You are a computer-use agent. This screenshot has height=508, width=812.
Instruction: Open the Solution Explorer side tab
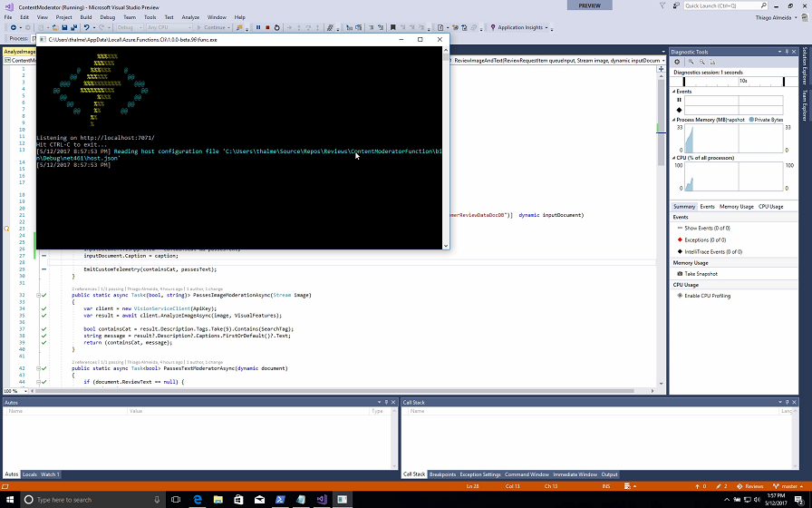[x=805, y=66]
